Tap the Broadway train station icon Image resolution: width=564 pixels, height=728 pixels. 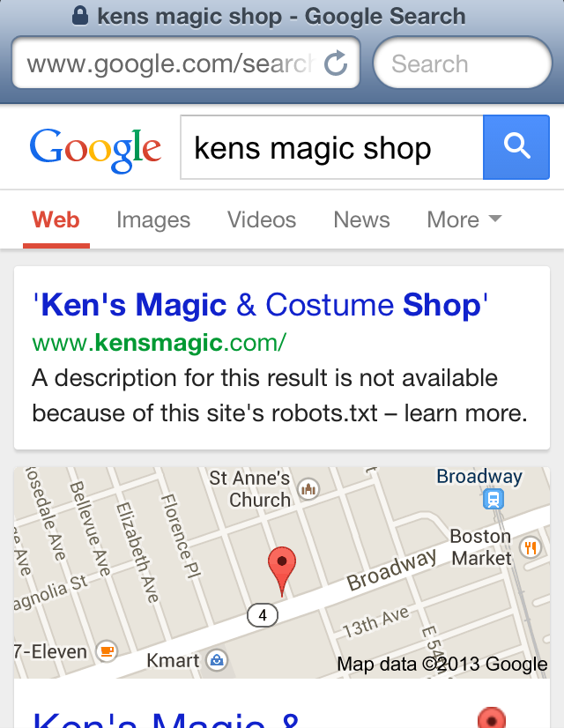pos(493,499)
